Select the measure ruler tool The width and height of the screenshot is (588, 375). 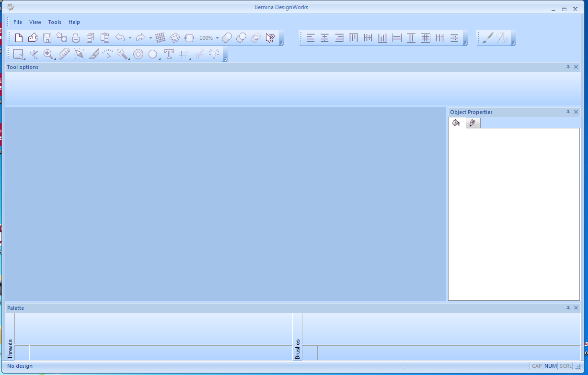pos(64,54)
